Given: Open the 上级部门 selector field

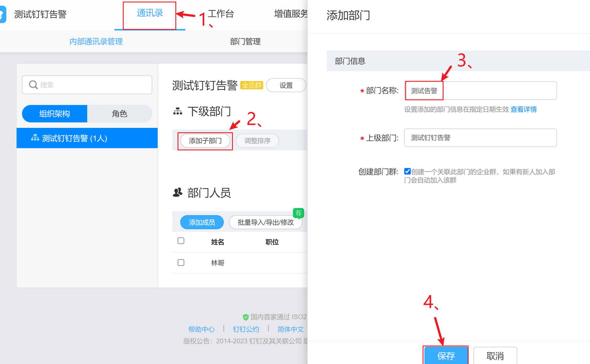Looking at the screenshot, I should click(480, 138).
